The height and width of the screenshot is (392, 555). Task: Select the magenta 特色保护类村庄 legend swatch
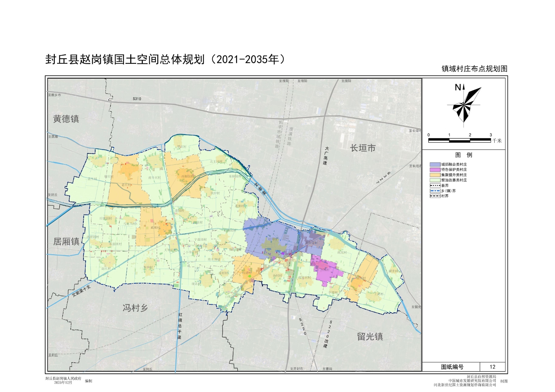[435, 170]
